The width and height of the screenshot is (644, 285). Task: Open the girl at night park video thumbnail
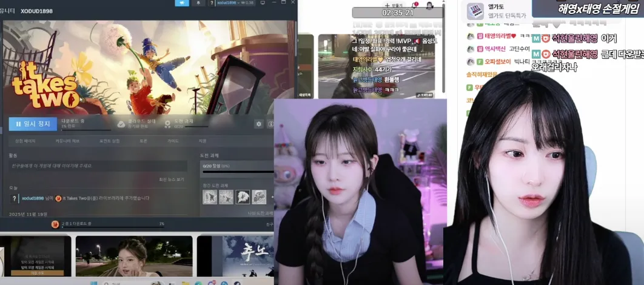click(134, 256)
